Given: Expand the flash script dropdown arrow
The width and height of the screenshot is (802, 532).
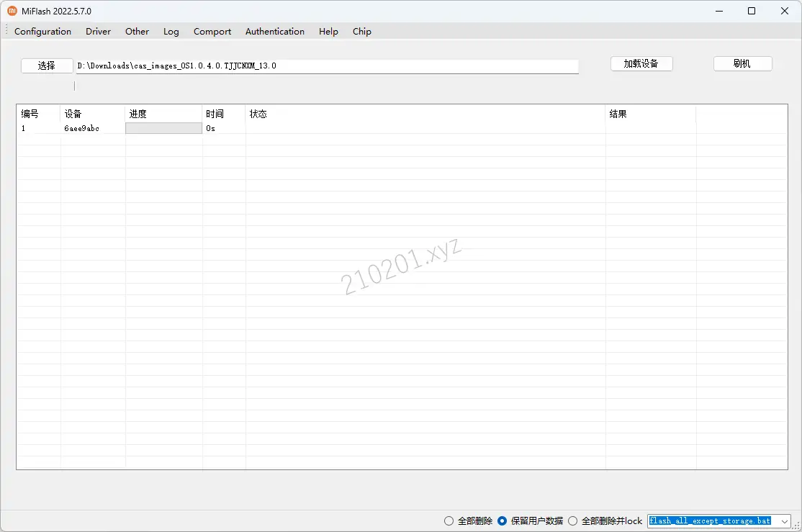Looking at the screenshot, I should [785, 521].
